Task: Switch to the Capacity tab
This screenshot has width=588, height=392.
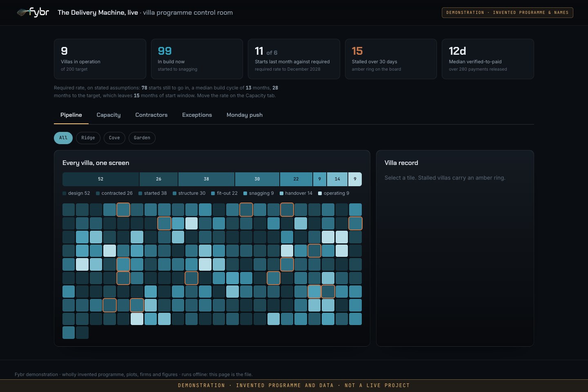Action: [x=109, y=115]
